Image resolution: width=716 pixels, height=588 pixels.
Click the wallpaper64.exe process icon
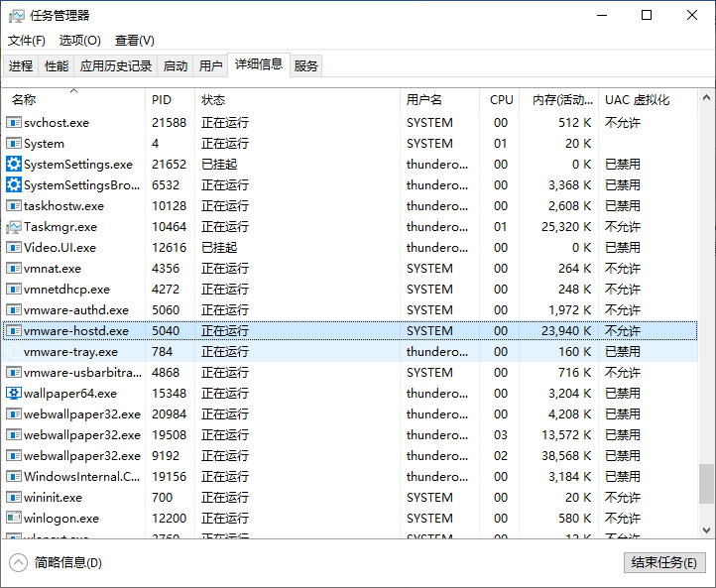[14, 393]
